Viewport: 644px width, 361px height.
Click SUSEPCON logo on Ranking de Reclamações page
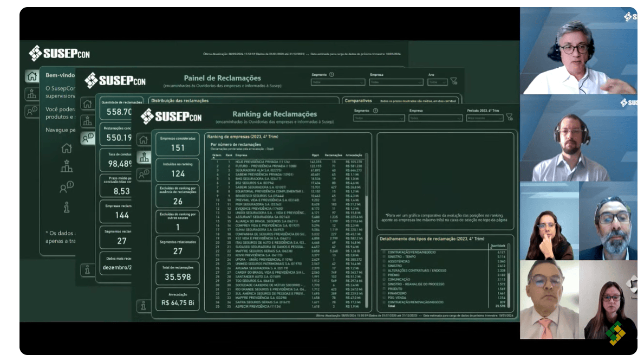point(171,117)
